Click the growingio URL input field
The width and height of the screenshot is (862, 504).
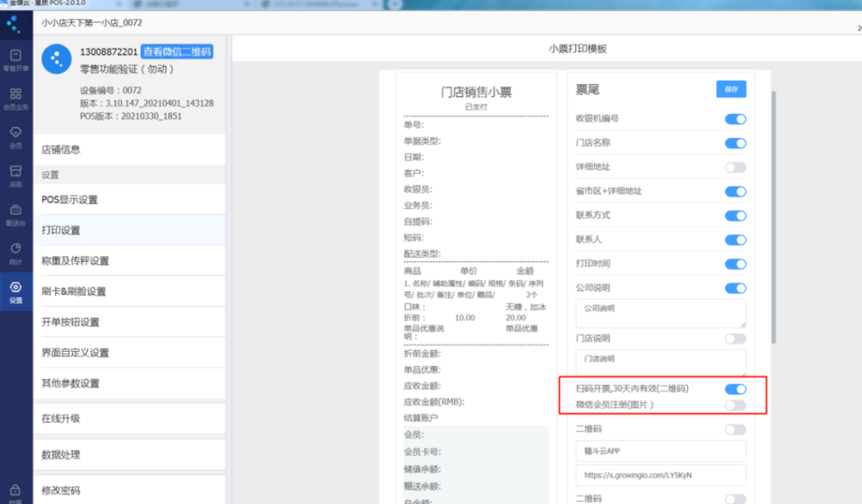pyautogui.click(x=661, y=475)
